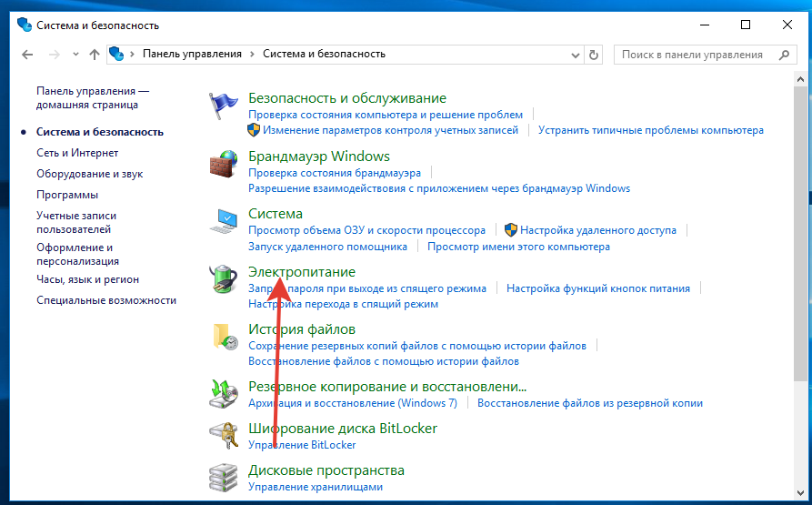Click Просмотр имени этого компьютера
The width and height of the screenshot is (812, 505).
click(518, 247)
